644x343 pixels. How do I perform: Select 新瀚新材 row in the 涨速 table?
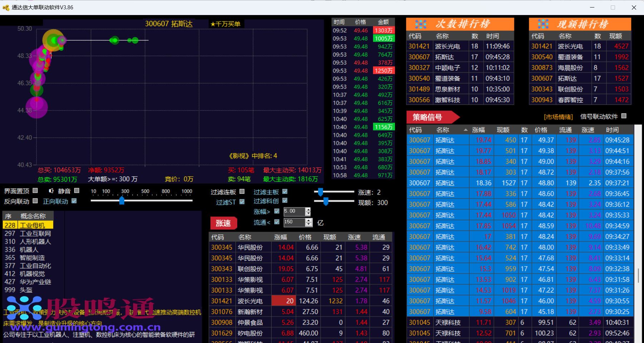tap(301, 312)
